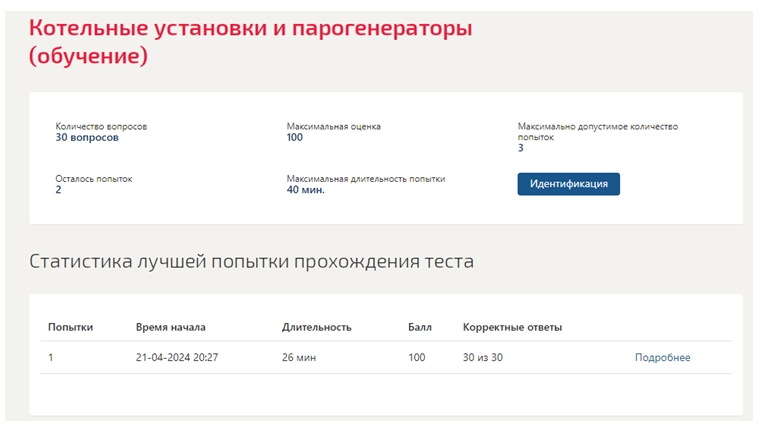Select the start time 21-04-2024 20:27 cell
The height and width of the screenshot is (432, 761).
[x=177, y=357]
